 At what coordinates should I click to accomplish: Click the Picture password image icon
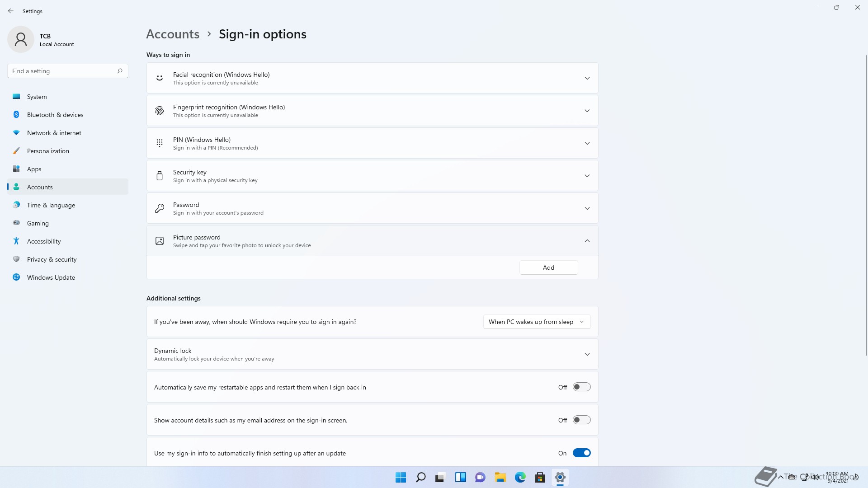coord(160,241)
